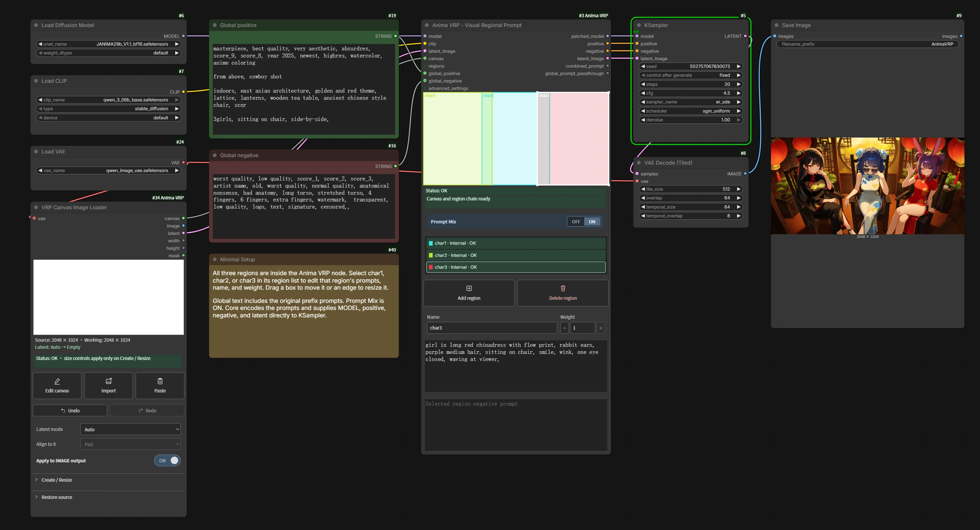Click Undo in VRP Canvas Image Loader
The height and width of the screenshot is (530, 980).
(70, 411)
